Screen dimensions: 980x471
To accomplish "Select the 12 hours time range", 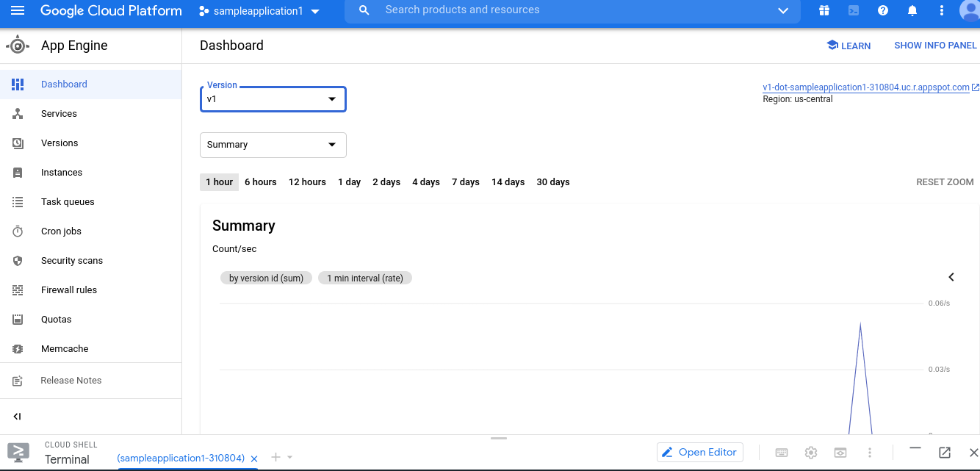I will click(x=307, y=182).
